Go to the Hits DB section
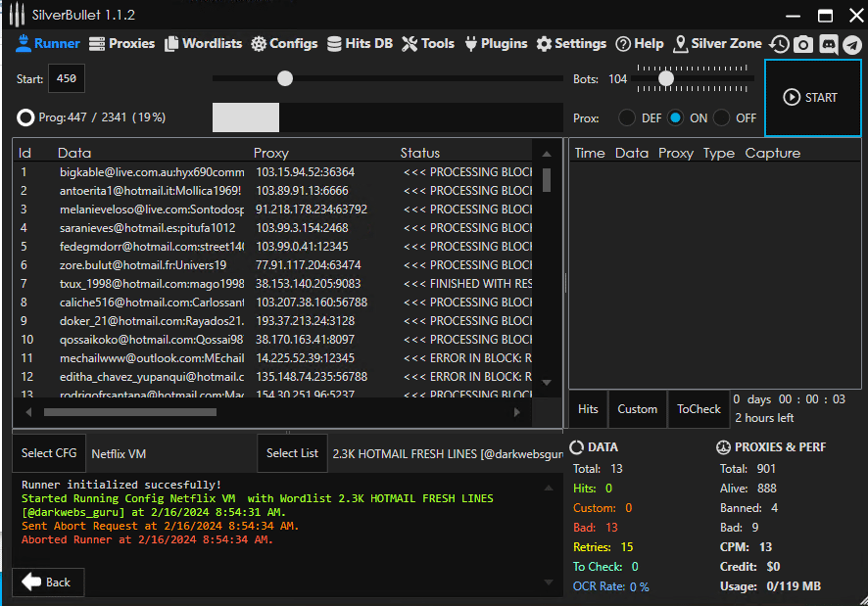The height and width of the screenshot is (606, 868). coord(360,43)
